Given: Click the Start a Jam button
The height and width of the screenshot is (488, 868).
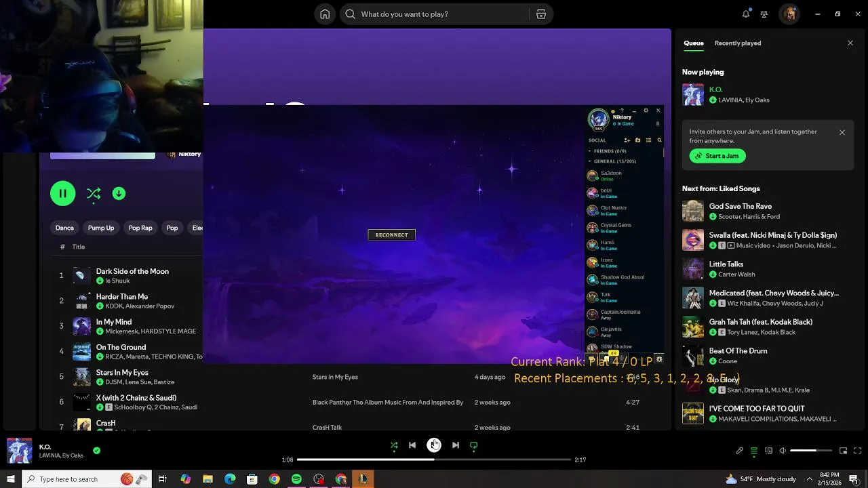Looking at the screenshot, I should coord(717,156).
